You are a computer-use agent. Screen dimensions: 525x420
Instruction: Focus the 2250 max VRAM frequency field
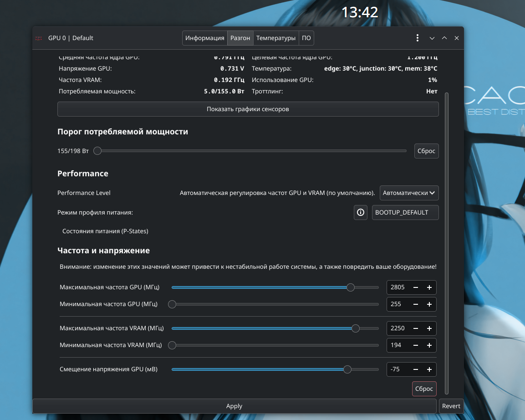coord(398,328)
